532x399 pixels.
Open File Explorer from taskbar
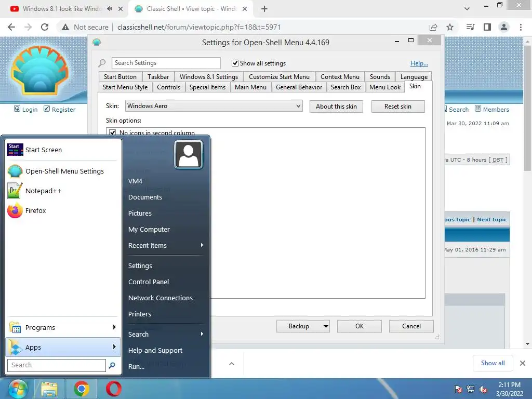coord(49,389)
